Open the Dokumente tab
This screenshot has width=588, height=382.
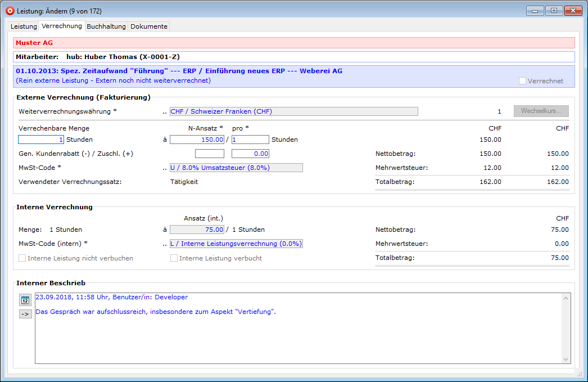point(149,26)
